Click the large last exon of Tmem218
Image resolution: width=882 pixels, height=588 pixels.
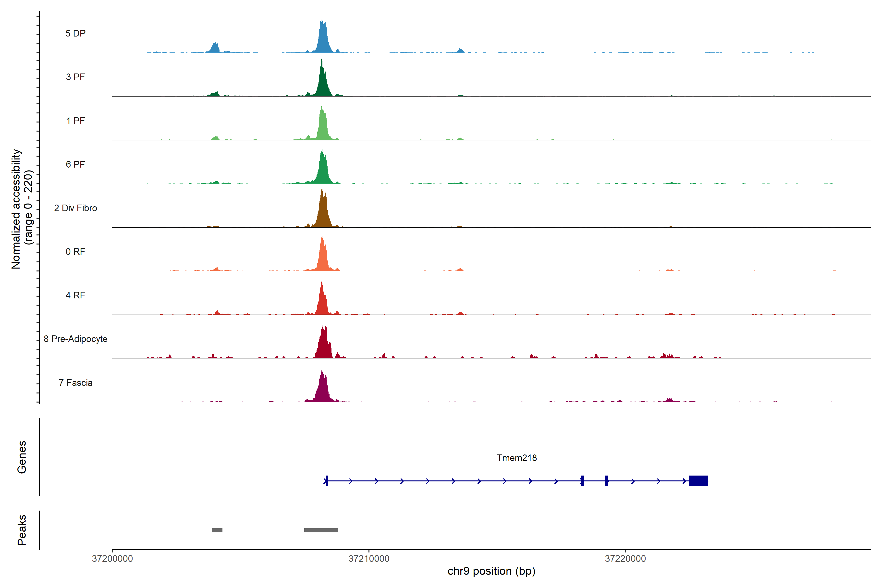coord(698,481)
